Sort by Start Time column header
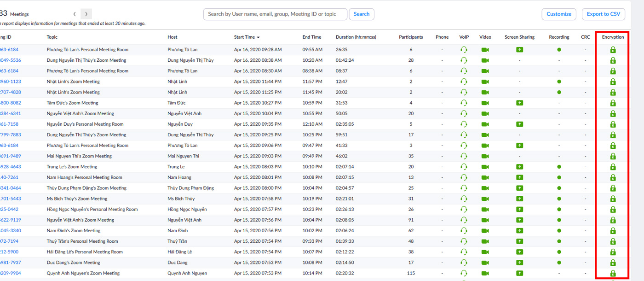 [246, 37]
